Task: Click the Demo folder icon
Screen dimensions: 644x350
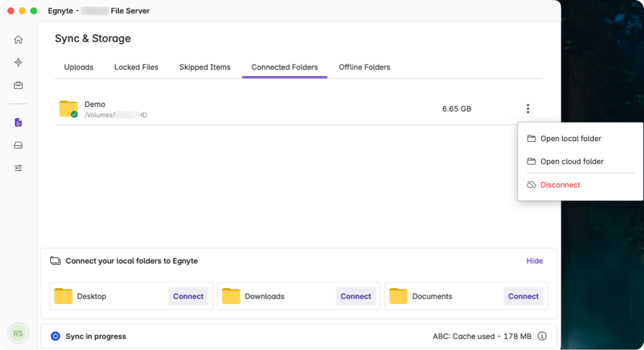Action: point(68,109)
